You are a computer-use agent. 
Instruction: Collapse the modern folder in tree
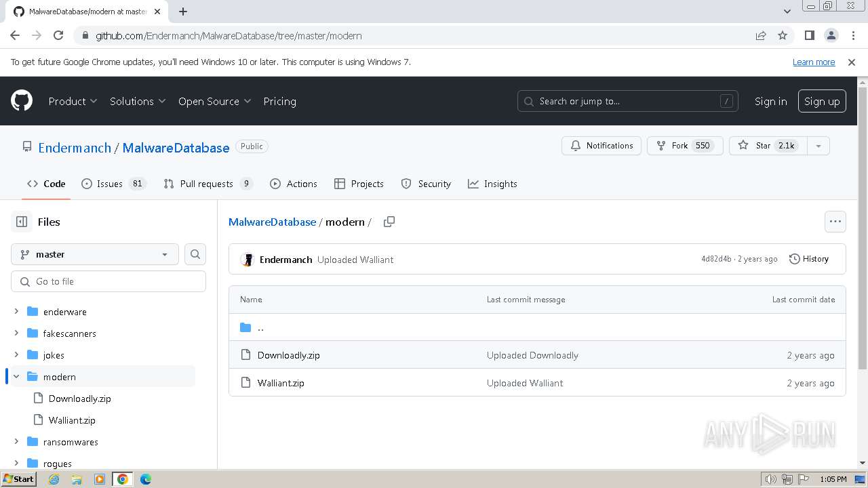point(16,377)
